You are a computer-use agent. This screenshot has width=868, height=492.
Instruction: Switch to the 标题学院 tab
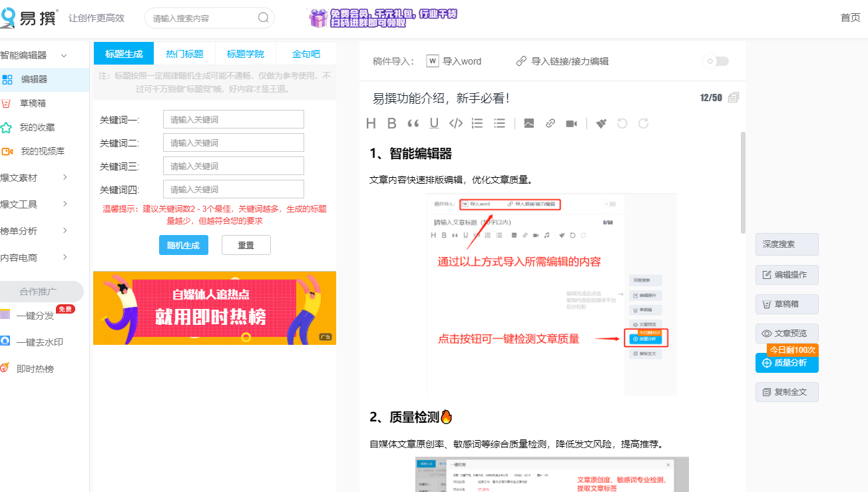click(x=245, y=54)
